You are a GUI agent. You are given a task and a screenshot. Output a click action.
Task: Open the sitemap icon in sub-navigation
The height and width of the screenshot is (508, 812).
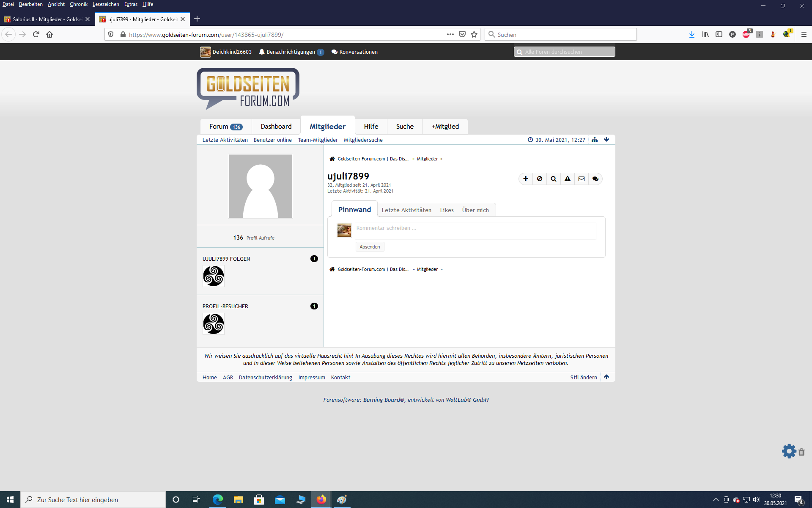point(595,139)
